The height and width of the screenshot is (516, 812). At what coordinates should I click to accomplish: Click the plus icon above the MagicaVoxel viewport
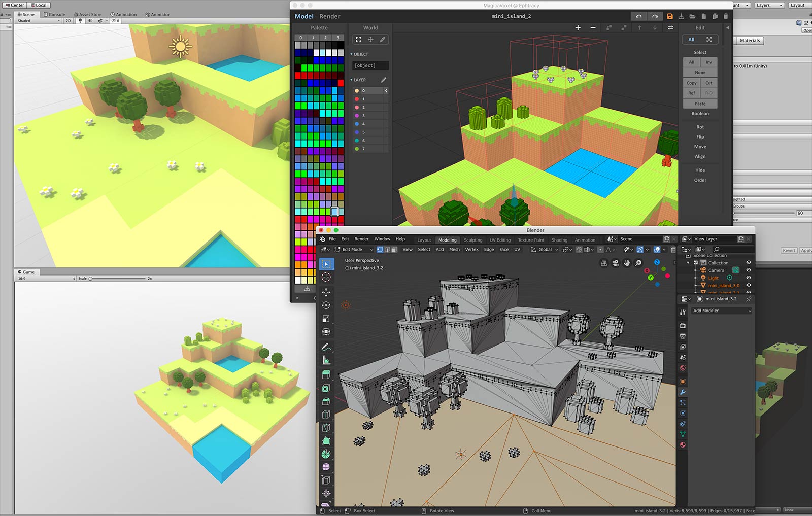(578, 28)
